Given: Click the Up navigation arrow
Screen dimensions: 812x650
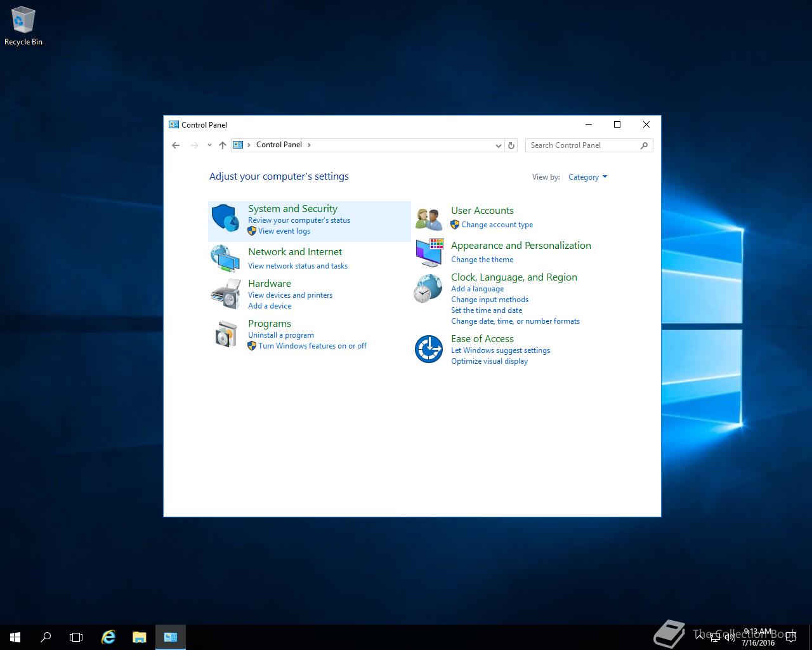Looking at the screenshot, I should point(223,145).
